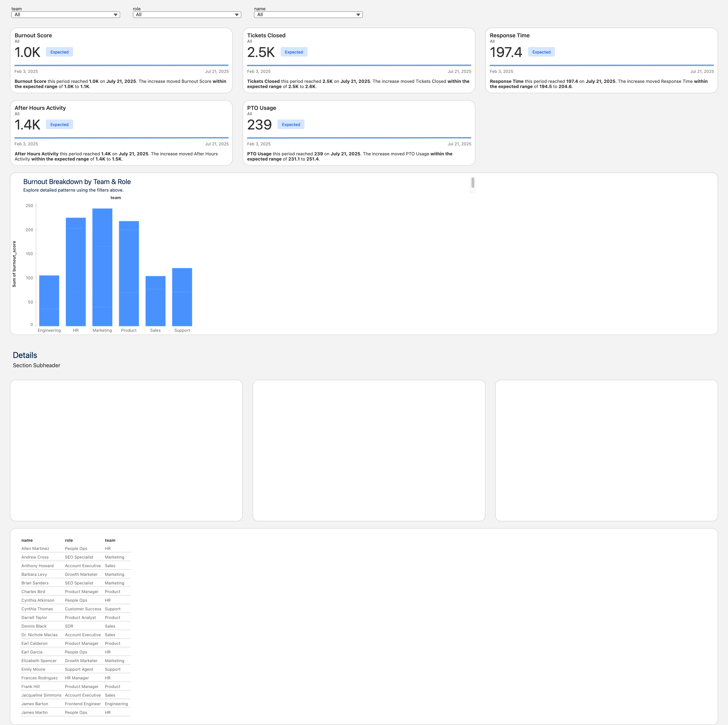Click Expected badge on Tickets Closed card
Image resolution: width=728 pixels, height=725 pixels.
(x=293, y=52)
